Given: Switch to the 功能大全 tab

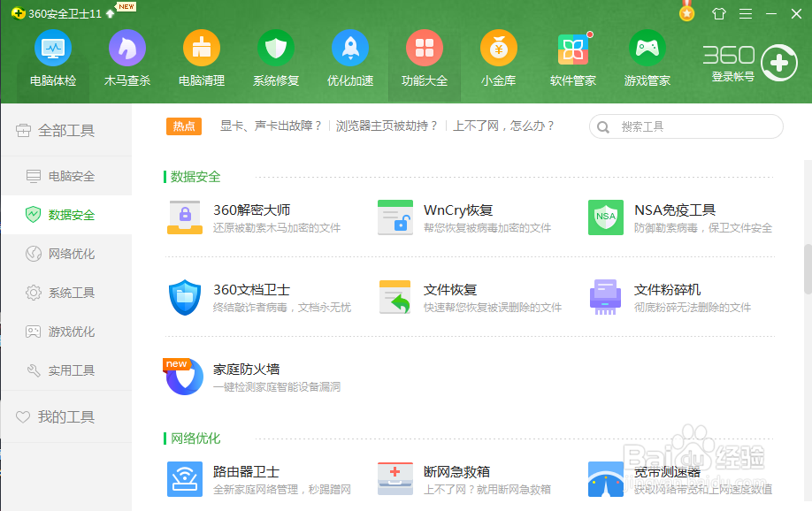Looking at the screenshot, I should click(x=425, y=59).
